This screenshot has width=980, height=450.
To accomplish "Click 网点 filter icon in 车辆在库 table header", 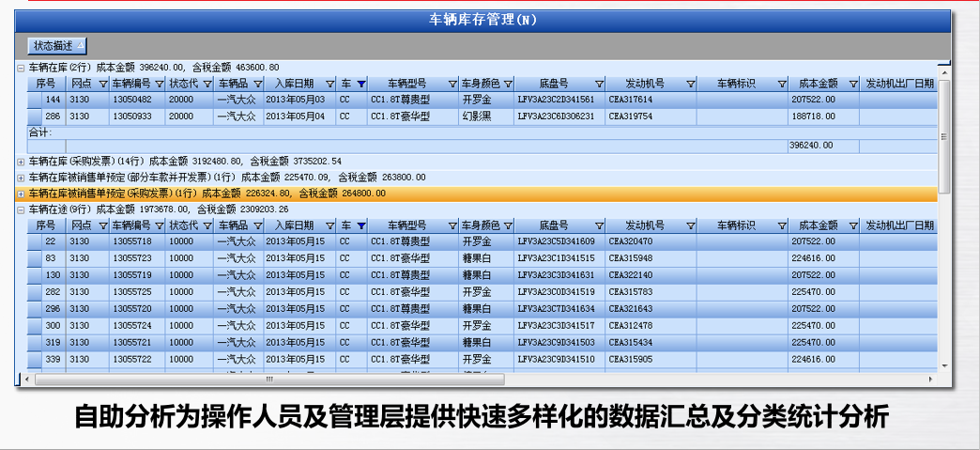I will pyautogui.click(x=103, y=84).
